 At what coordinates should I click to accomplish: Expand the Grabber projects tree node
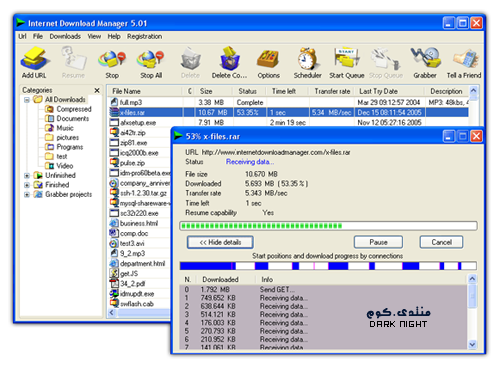pos(27,194)
